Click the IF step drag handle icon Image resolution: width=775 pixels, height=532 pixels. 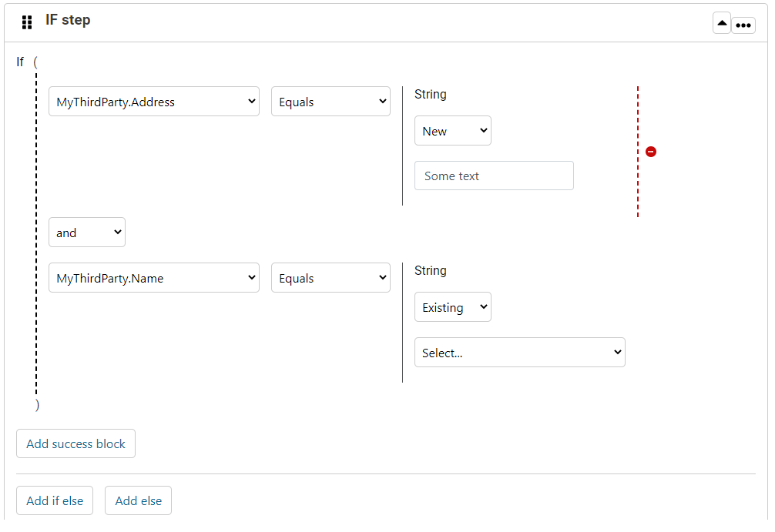(x=27, y=21)
